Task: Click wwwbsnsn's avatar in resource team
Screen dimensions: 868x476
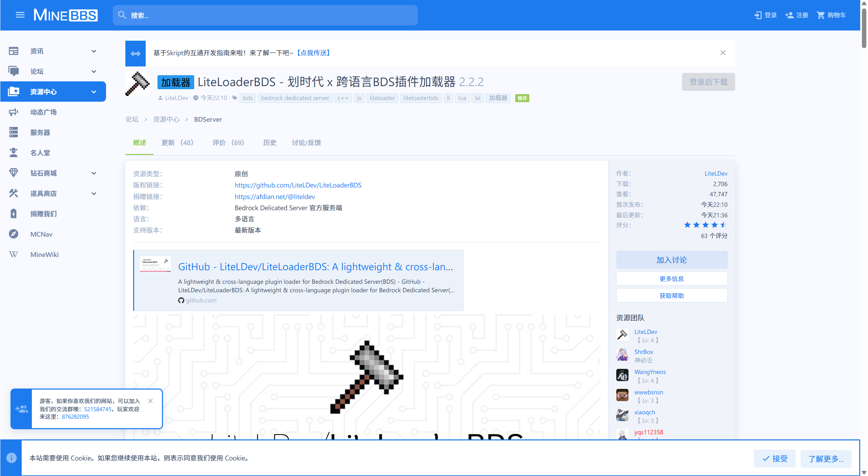Action: [622, 395]
